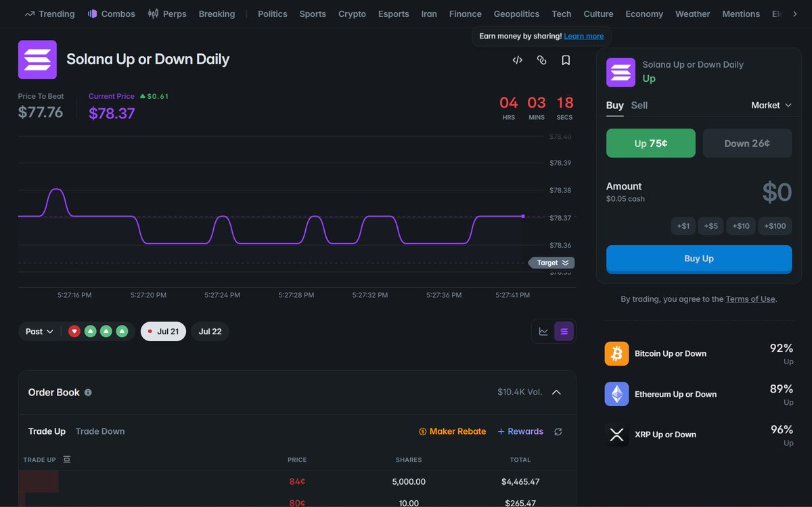Click the Maker Rebate link
The height and width of the screenshot is (507, 812).
453,431
